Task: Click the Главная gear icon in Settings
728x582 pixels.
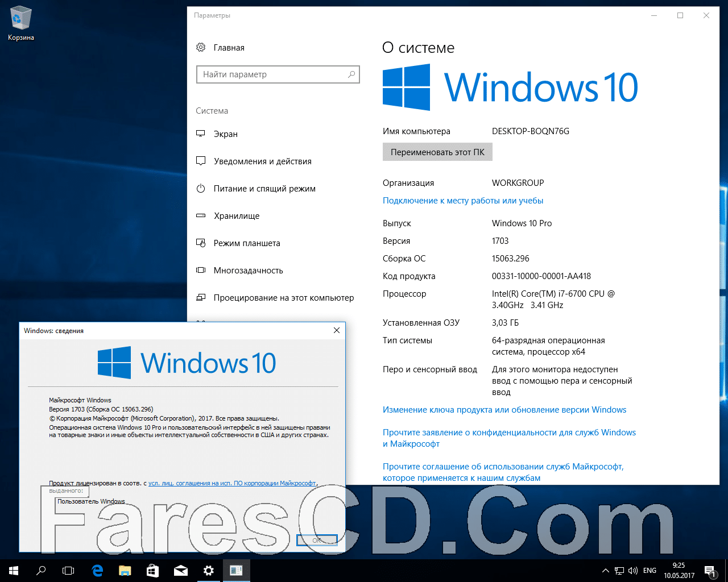Action: point(201,48)
